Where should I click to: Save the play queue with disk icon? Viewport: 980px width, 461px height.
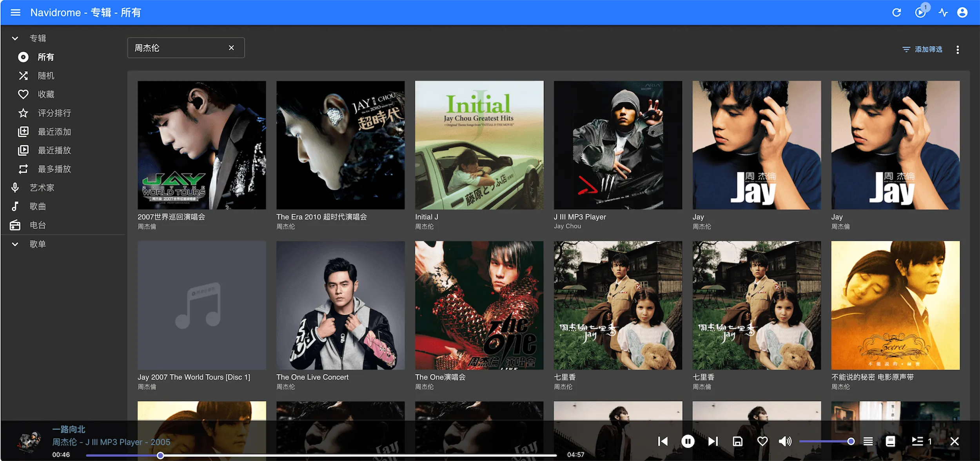(x=737, y=441)
